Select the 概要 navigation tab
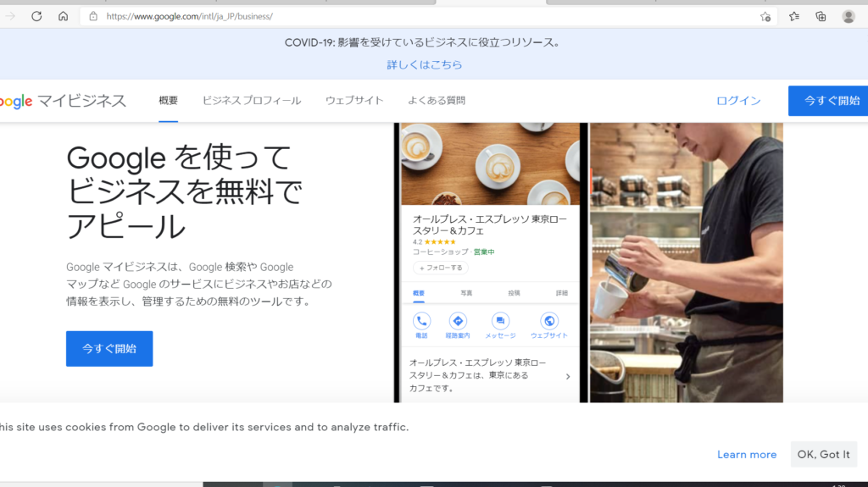This screenshot has width=868, height=487. coord(169,100)
